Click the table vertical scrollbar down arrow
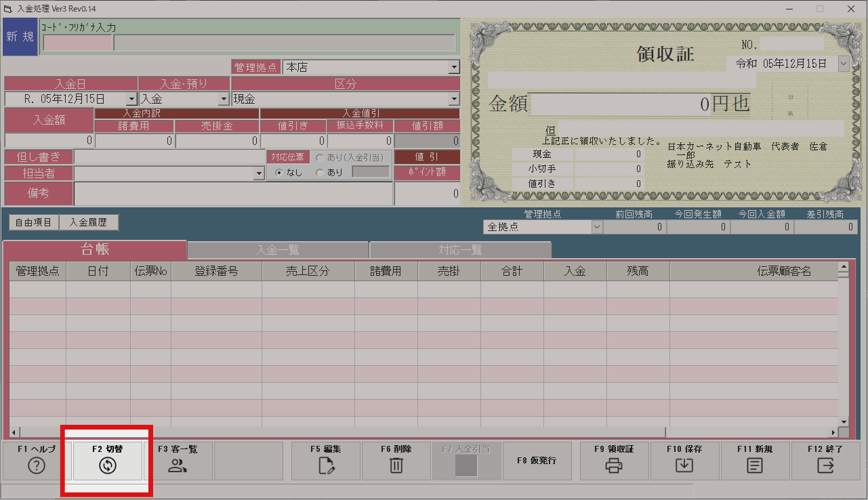868x500 pixels. pyautogui.click(x=844, y=422)
